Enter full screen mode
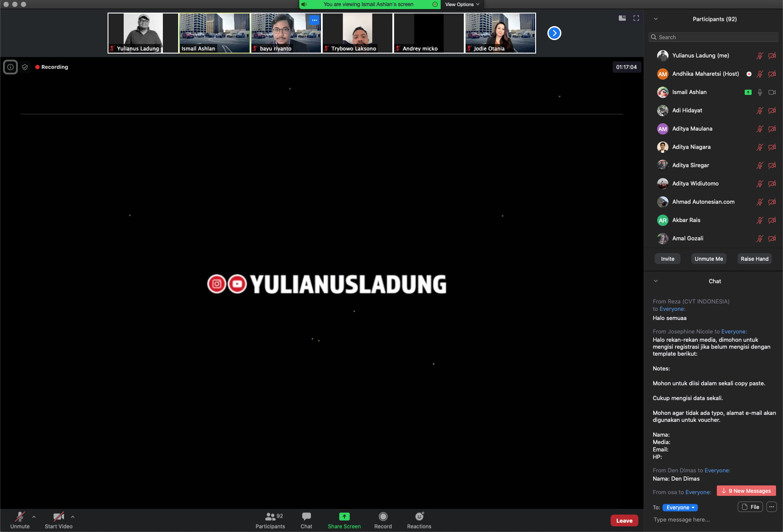The image size is (783, 532). [x=636, y=18]
